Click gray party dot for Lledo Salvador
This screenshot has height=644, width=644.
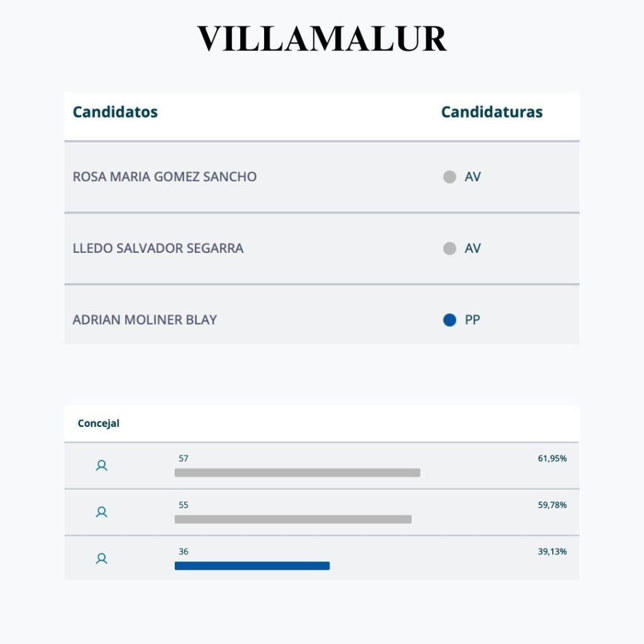pos(450,248)
